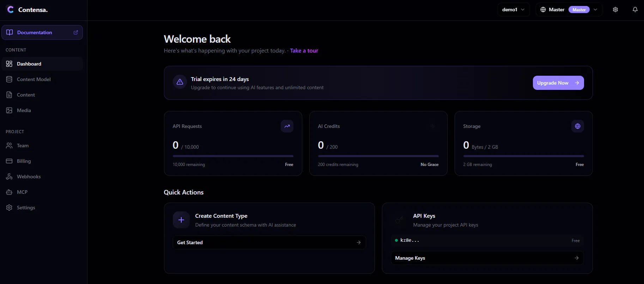The width and height of the screenshot is (644, 284).
Task: Click the 'Welcome back' heading
Action: coord(198,39)
